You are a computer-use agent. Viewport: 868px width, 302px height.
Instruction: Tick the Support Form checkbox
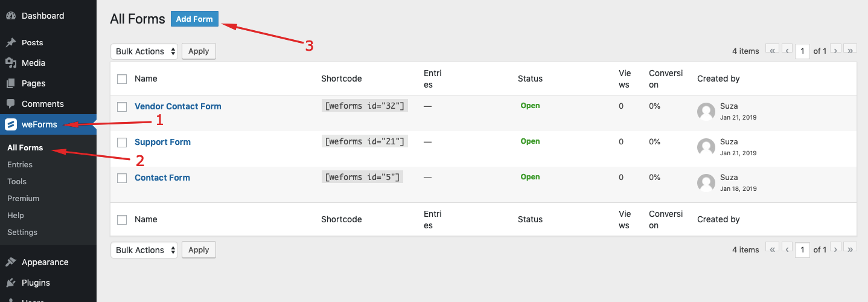(122, 143)
